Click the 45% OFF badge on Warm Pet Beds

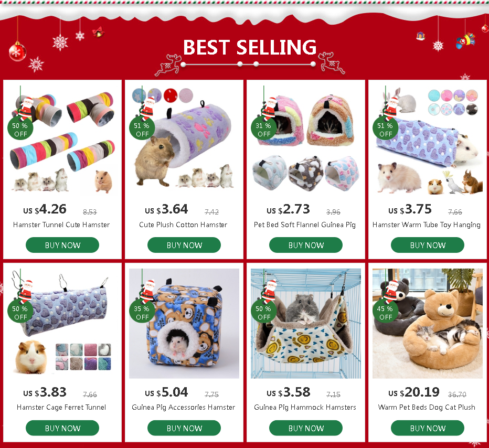click(x=386, y=312)
